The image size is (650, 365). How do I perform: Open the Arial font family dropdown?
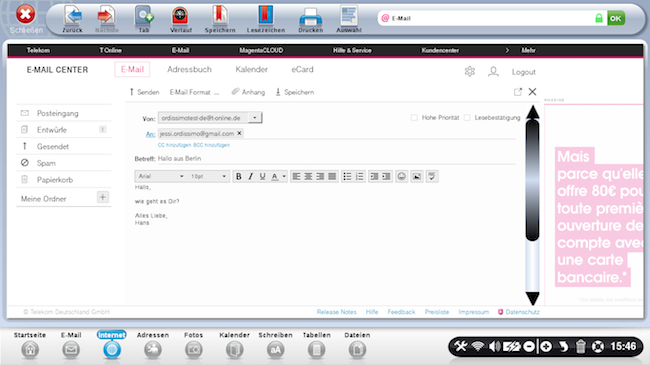[160, 176]
